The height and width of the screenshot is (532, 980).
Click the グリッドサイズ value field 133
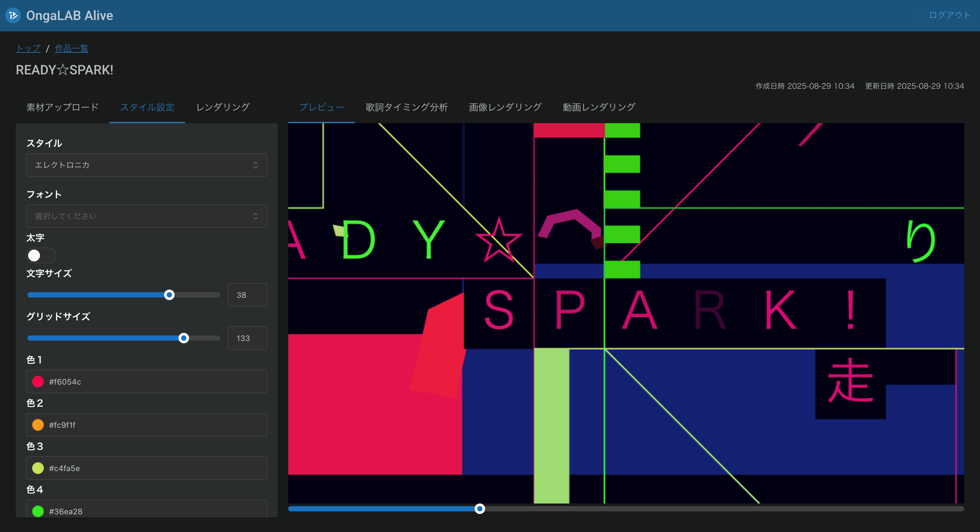tap(247, 338)
